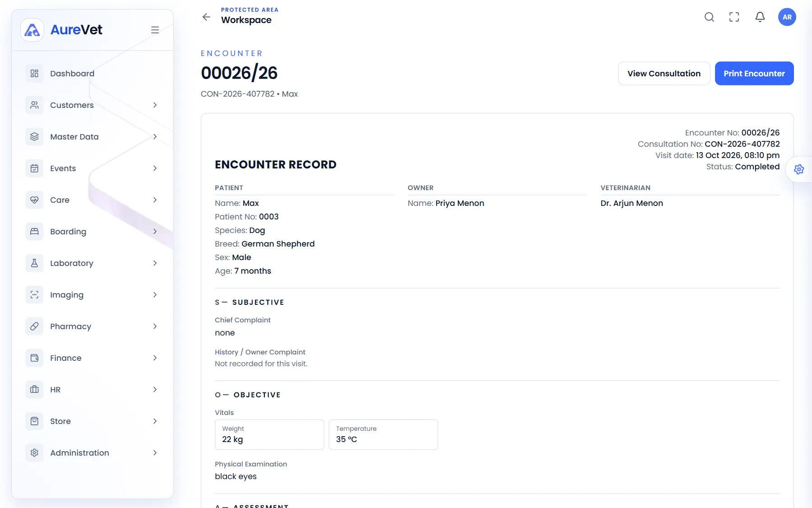The height and width of the screenshot is (508, 812).
Task: Open search with the magnifier icon
Action: 709,17
